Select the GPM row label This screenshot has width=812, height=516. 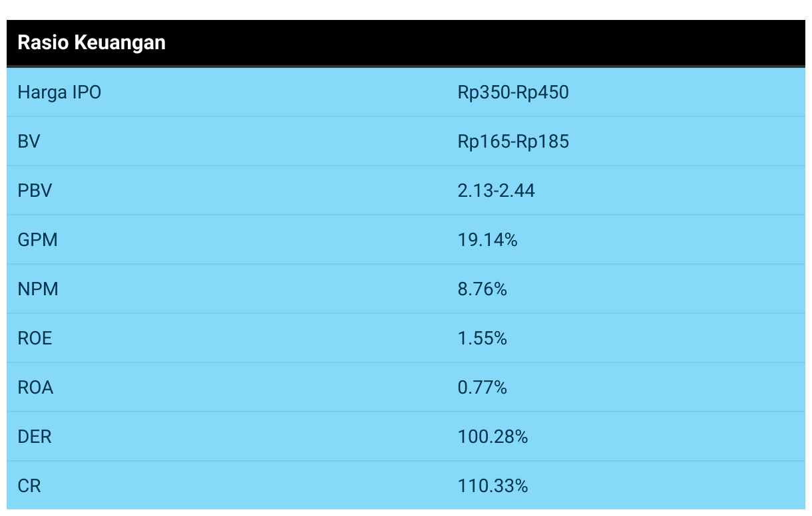pos(37,240)
